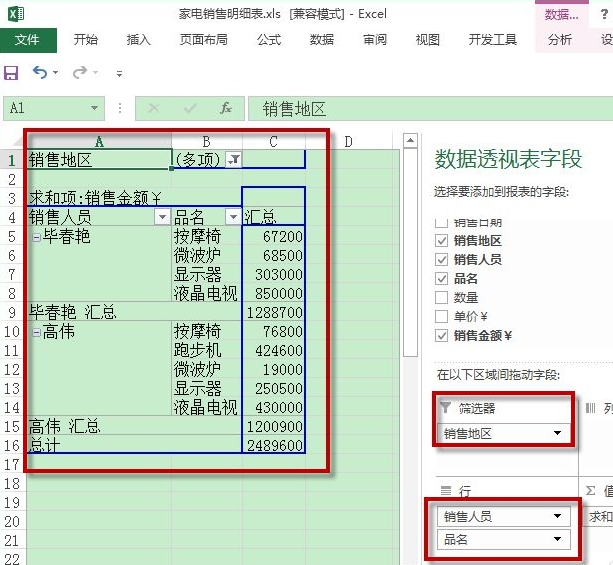Click the Insert Function fx icon
Screen dimensions: 613x565
click(226, 108)
